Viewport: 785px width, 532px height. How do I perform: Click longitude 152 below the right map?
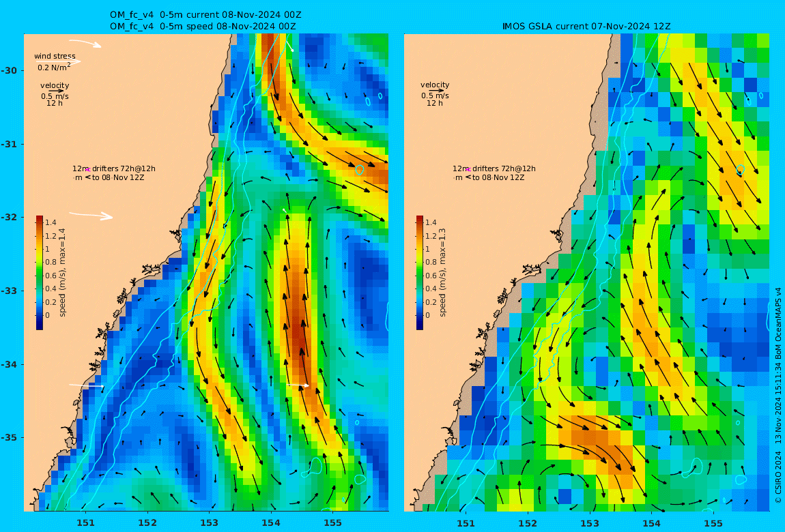click(528, 523)
